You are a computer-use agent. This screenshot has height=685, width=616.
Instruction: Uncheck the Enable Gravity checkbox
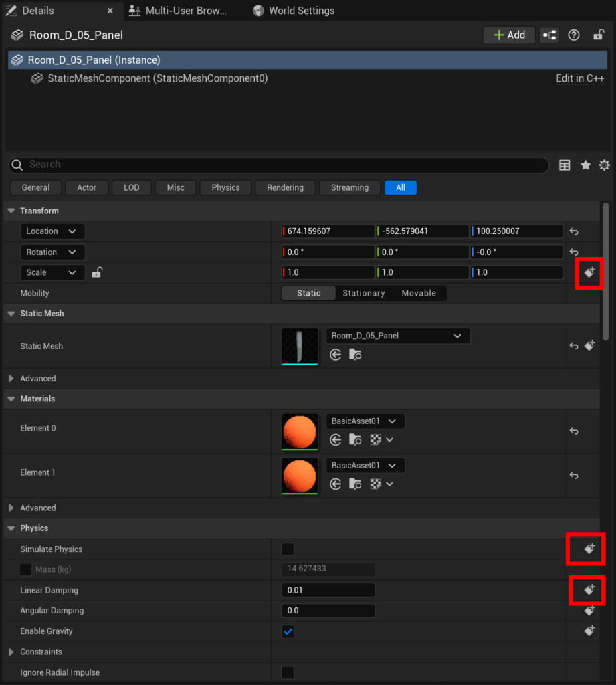click(288, 631)
